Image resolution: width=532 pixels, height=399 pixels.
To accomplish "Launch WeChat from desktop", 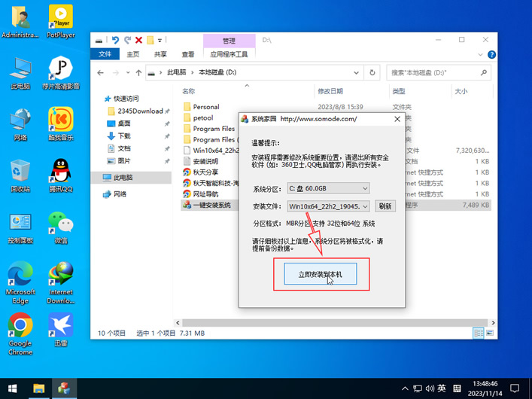I will pos(61,227).
